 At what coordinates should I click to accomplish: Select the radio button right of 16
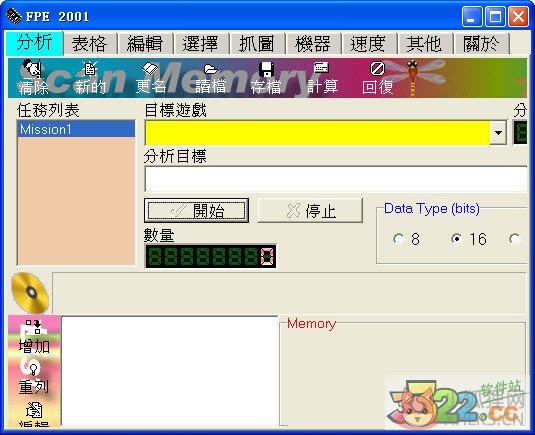click(x=515, y=238)
